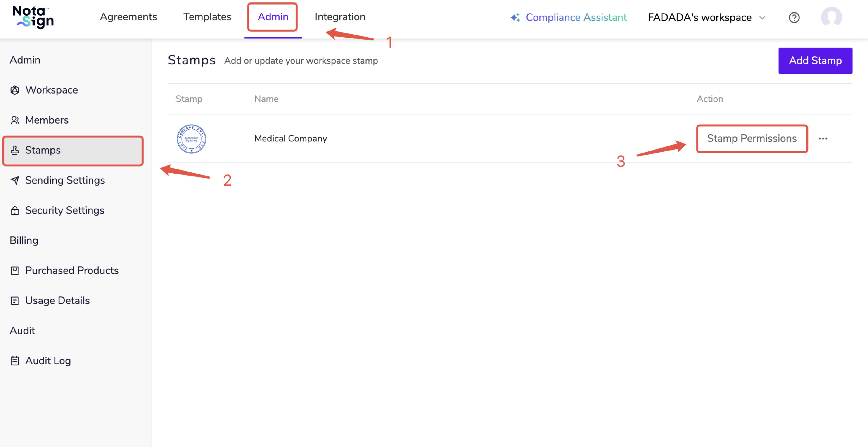Click the Medical Company stamp thumbnail

pos(191,139)
